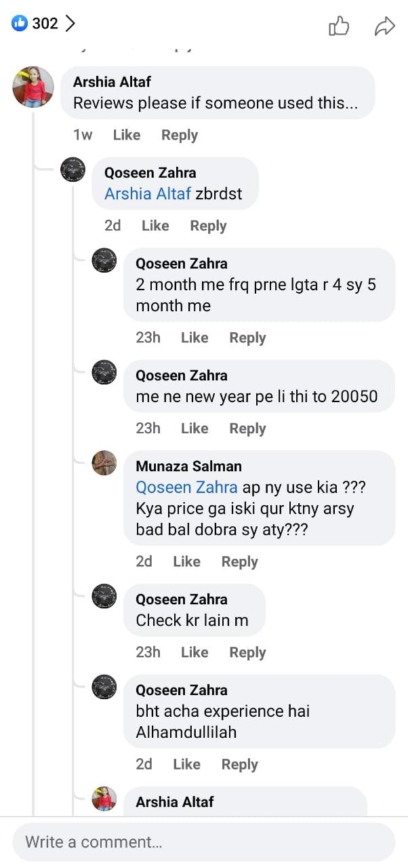Like the 'Check kr lain m' comment
Viewport: 408px width, 868px height.
(x=195, y=652)
